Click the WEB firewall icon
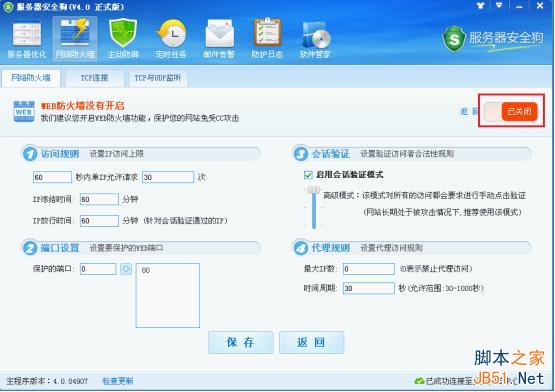555x392 pixels. pyautogui.click(x=24, y=111)
